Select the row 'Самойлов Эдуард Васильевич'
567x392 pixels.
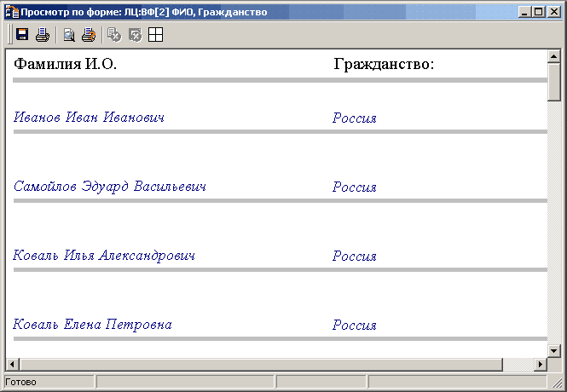[x=110, y=187]
